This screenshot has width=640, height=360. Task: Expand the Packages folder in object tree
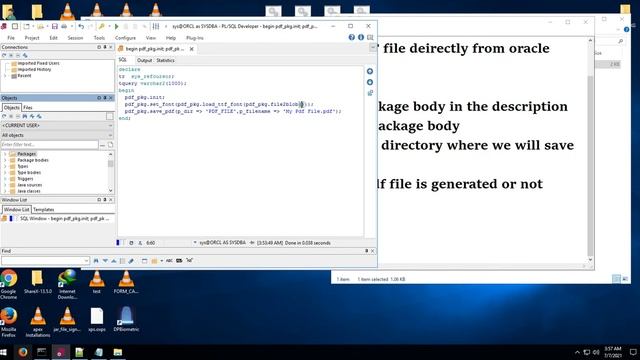coord(5,154)
